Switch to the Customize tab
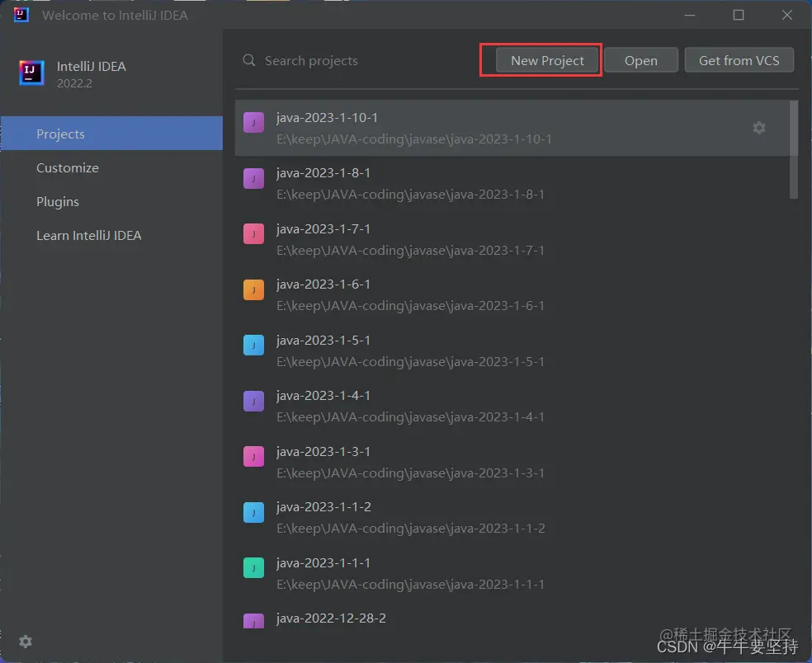The image size is (812, 663). (x=112, y=167)
